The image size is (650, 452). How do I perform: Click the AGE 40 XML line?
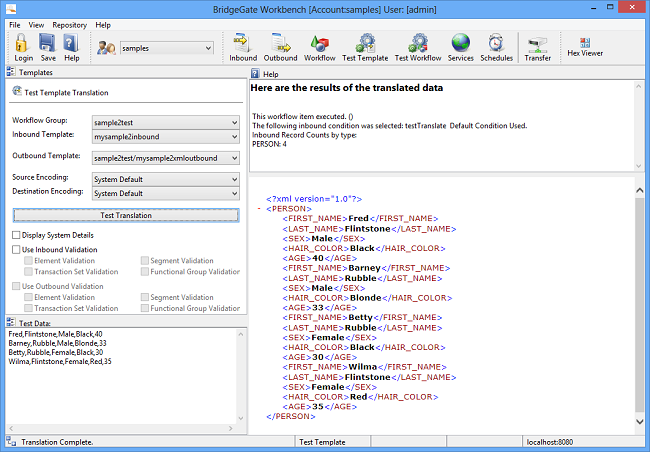click(320, 258)
